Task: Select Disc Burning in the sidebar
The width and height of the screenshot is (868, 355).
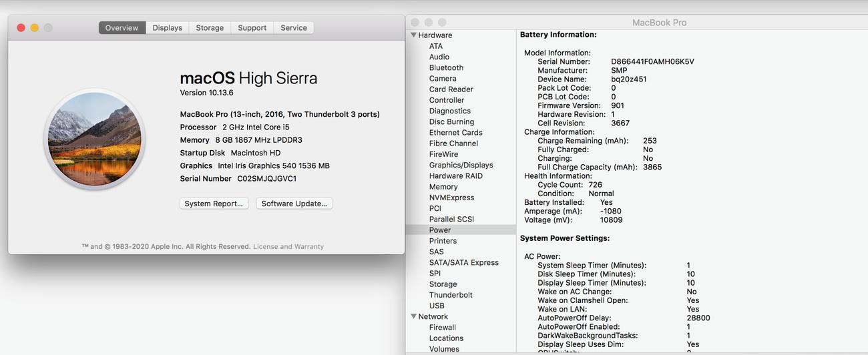Action: [x=452, y=121]
